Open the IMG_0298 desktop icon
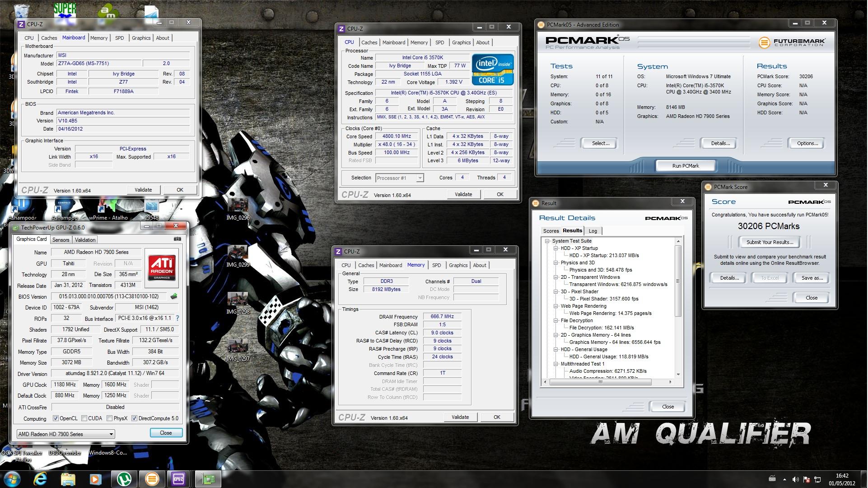 238,304
